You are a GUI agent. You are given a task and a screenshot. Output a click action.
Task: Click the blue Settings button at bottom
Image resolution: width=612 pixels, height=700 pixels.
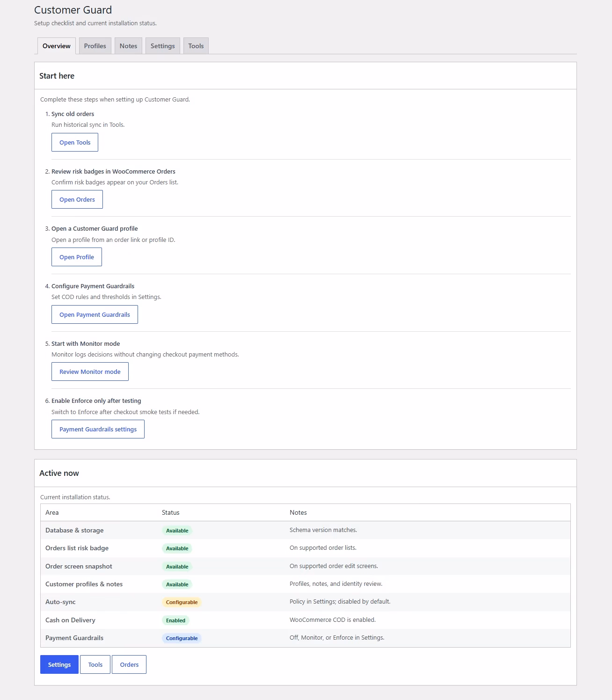coord(59,664)
